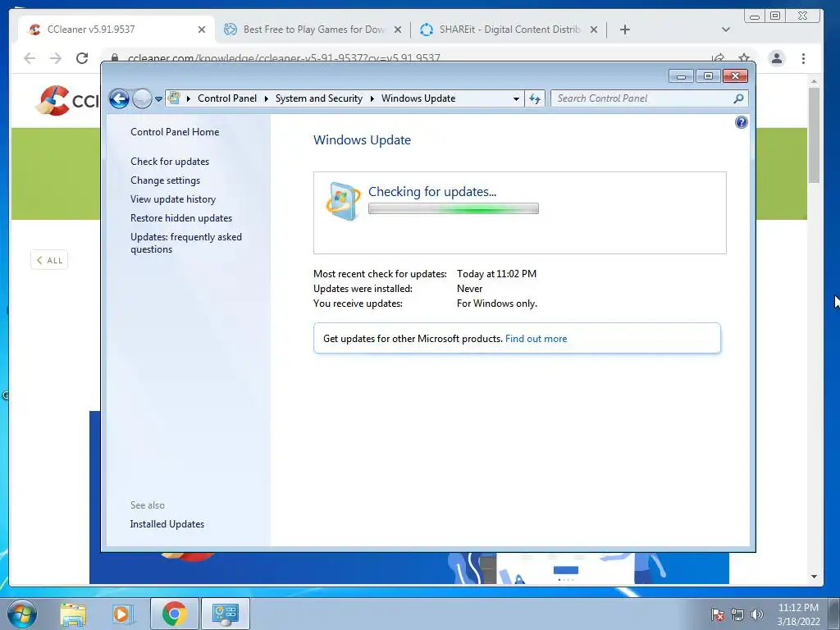Viewport: 840px width, 630px height.
Task: Open a new Chrome tab
Action: pos(624,30)
